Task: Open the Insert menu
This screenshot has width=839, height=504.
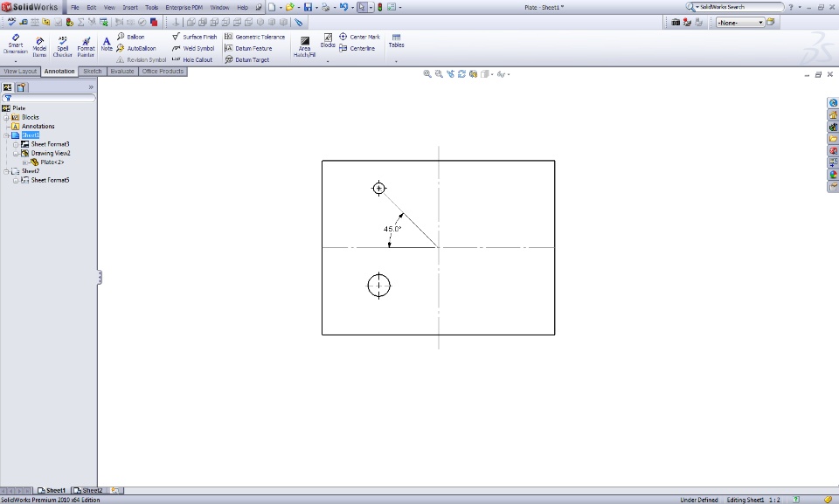Action: [130, 8]
